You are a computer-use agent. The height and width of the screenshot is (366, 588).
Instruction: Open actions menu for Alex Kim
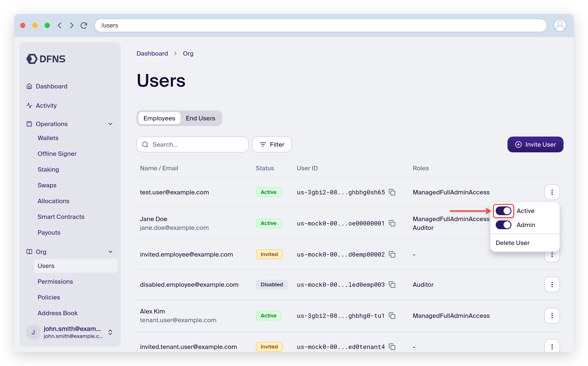(552, 316)
